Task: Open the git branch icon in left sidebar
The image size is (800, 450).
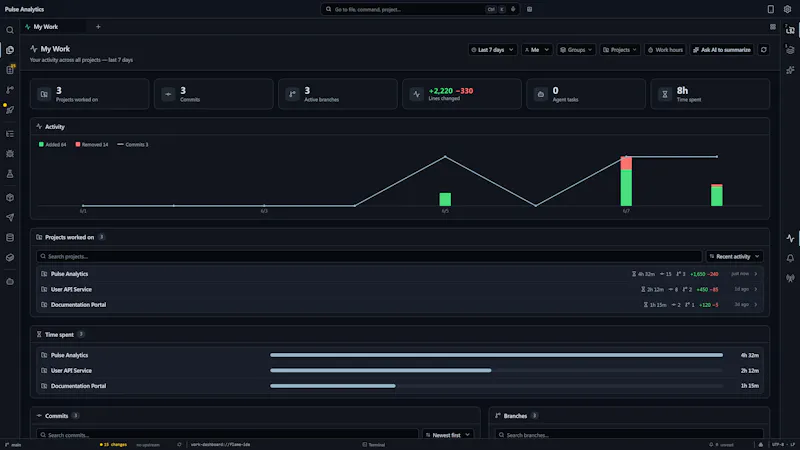Action: pyautogui.click(x=10, y=90)
